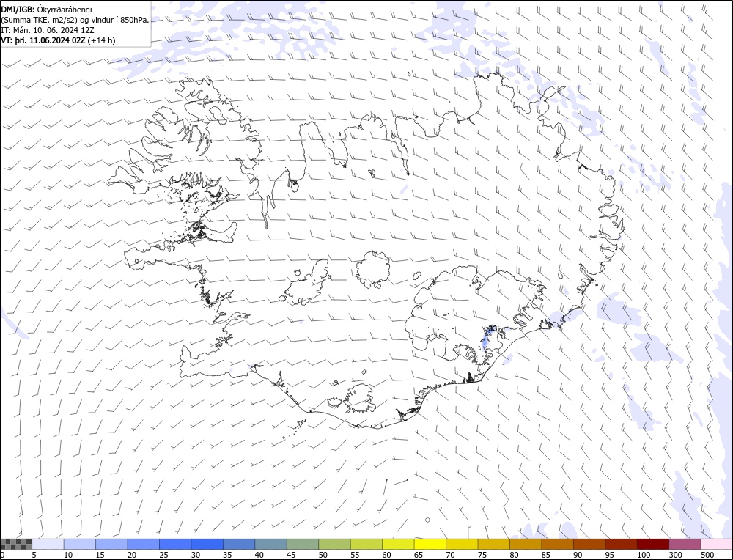Click the 'IT: Mán. 10. 06. 2024 12Z' line
The height and width of the screenshot is (560, 733).
pos(48,30)
